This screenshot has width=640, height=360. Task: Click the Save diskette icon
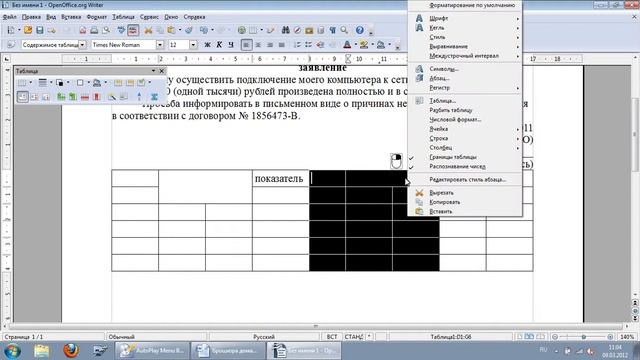pos(40,30)
